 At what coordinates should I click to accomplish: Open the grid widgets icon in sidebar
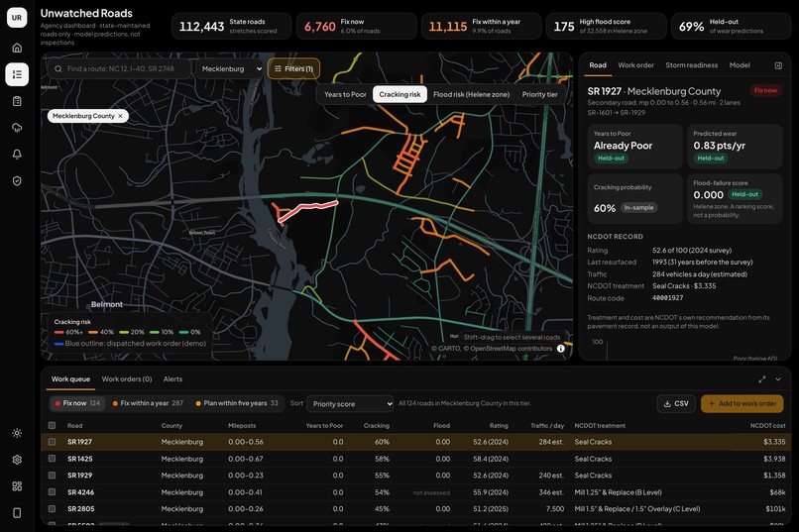(17, 486)
